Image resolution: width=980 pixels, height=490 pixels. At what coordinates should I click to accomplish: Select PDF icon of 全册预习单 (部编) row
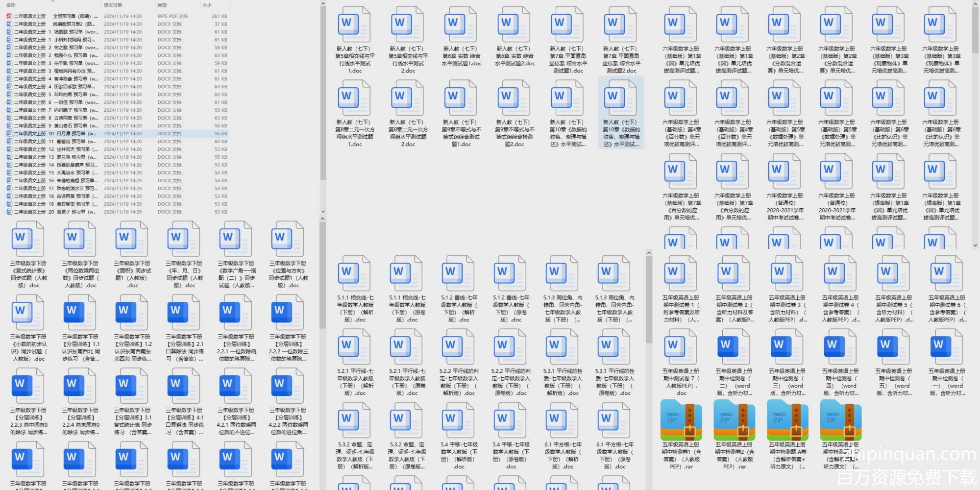[9, 16]
